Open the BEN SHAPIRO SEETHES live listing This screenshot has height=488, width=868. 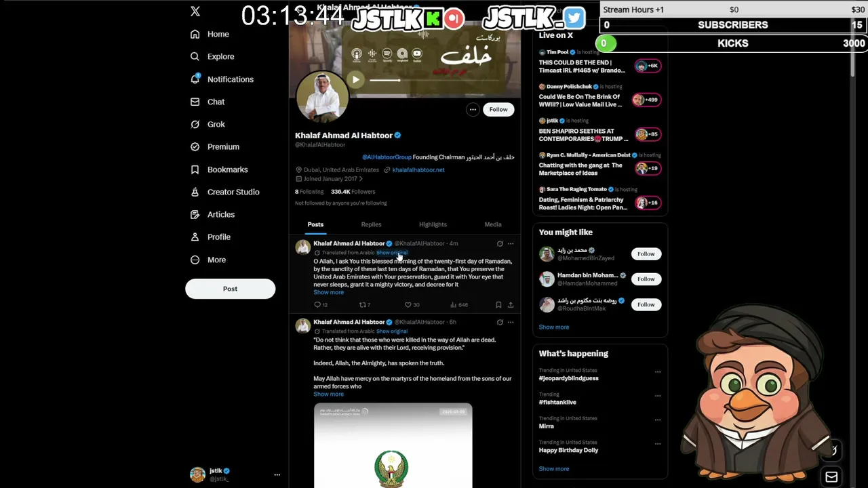click(599, 131)
